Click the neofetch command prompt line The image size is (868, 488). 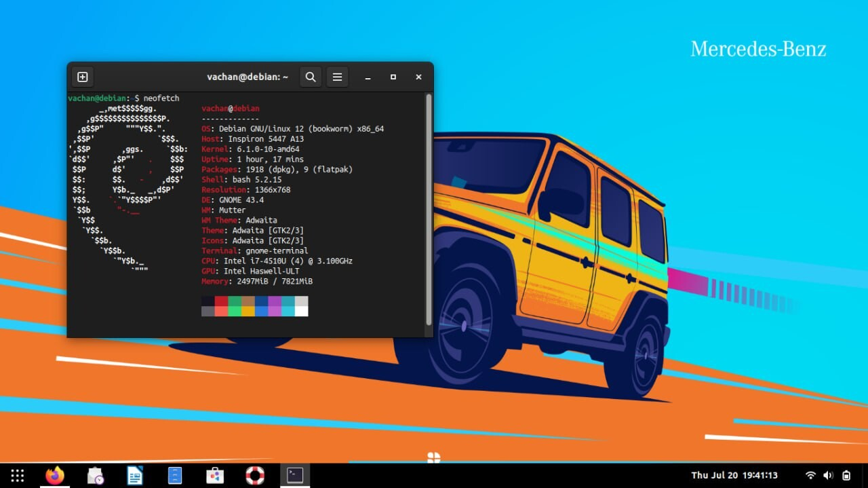click(x=123, y=98)
